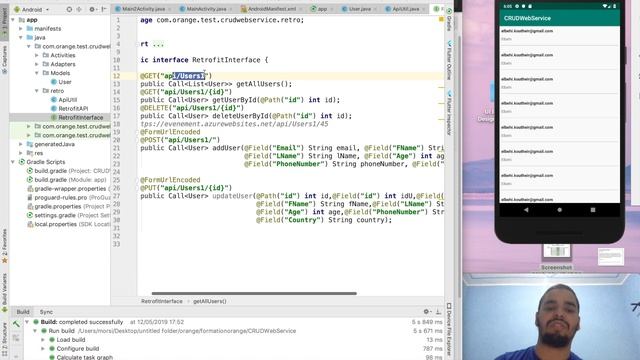Screen dimensions: 640x360
Task: Click the scroll-from-source target icon in Project panel
Action: point(69,9)
